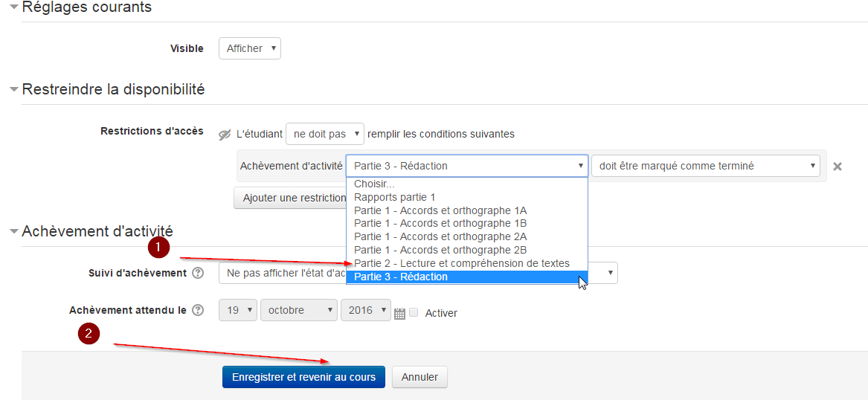868x400 pixels.
Task: Collapse the Réglages courants section
Action: pos(13,7)
